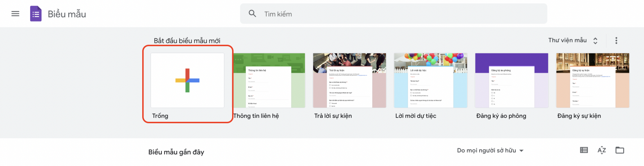Open the Đăng ký áo phông template thumbnail
This screenshot has height=166, width=644.
pos(512,80)
